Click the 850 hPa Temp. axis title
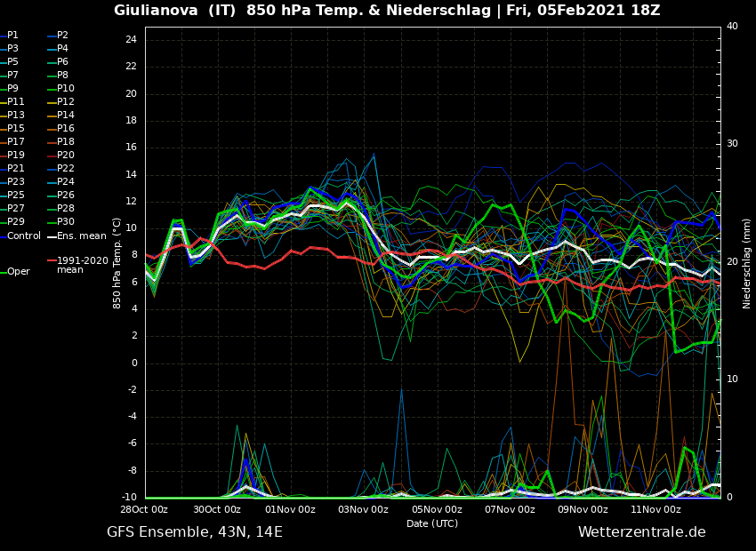 coord(117,263)
